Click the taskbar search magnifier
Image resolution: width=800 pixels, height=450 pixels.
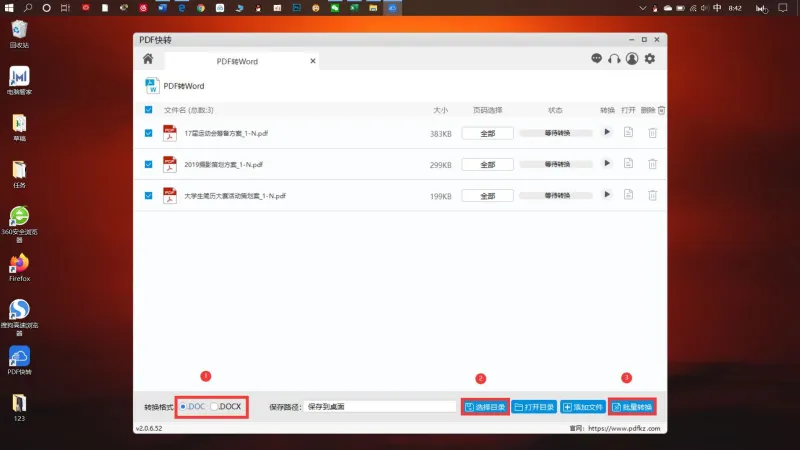[28, 8]
